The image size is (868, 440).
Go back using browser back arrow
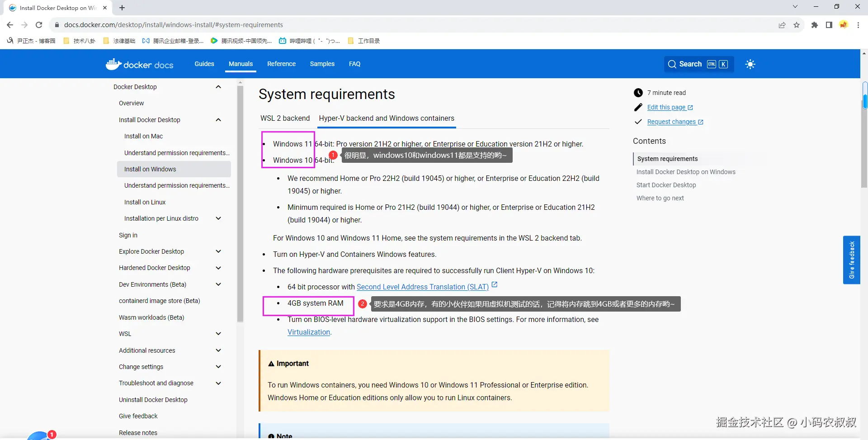pos(10,25)
